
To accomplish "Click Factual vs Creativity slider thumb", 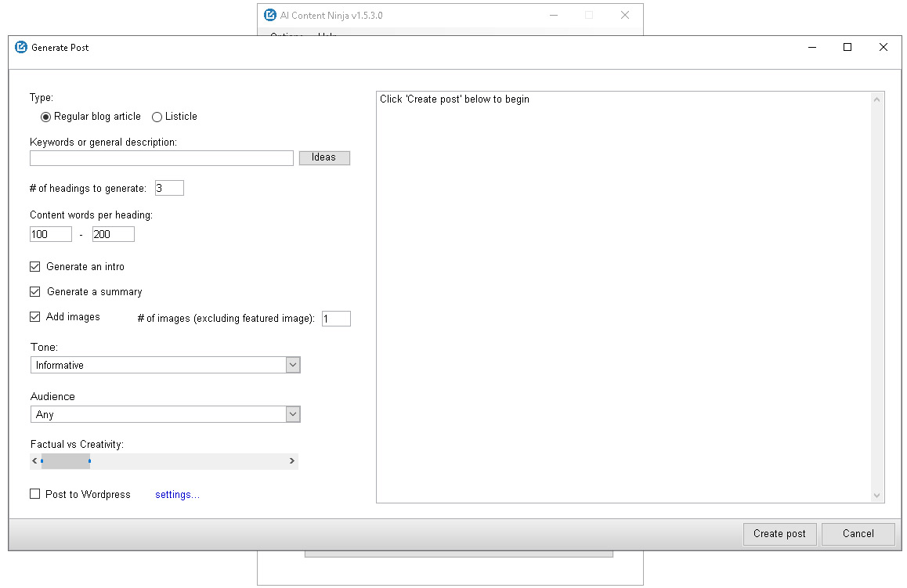I will pyautogui.click(x=65, y=461).
